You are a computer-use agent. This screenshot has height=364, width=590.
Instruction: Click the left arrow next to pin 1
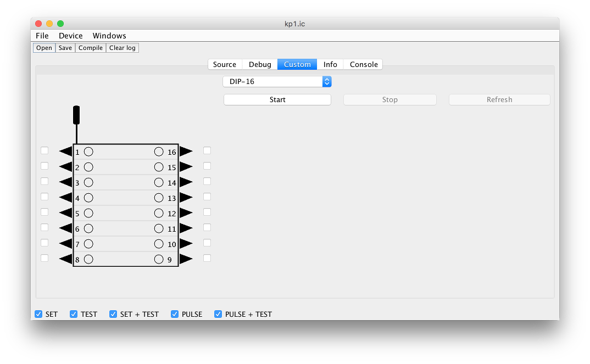(x=65, y=152)
